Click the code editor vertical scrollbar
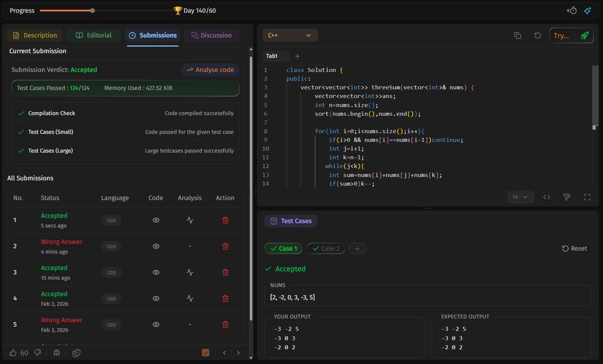Image resolution: width=603 pixels, height=364 pixels. pyautogui.click(x=596, y=95)
